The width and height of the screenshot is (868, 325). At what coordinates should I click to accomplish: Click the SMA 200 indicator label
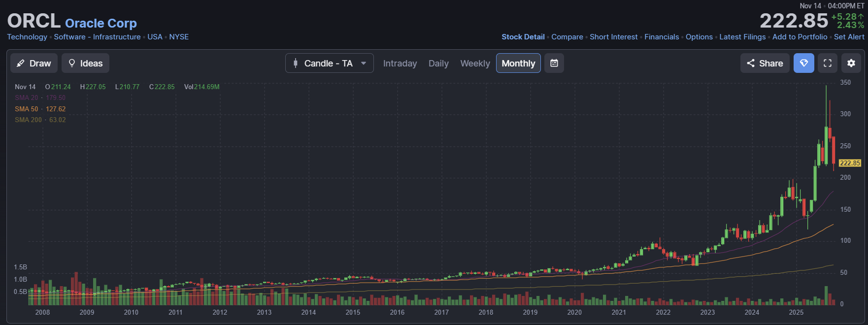pos(28,120)
